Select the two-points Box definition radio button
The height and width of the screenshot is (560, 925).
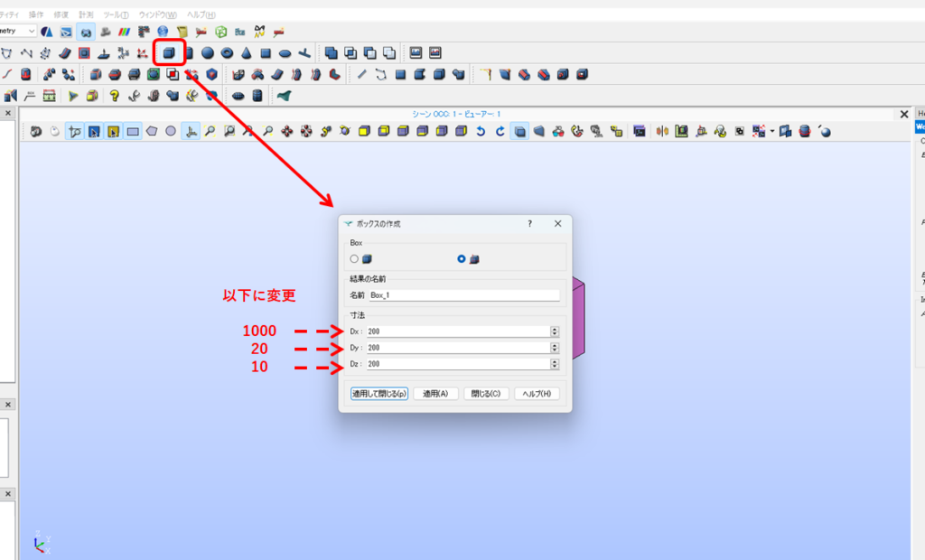coord(353,259)
